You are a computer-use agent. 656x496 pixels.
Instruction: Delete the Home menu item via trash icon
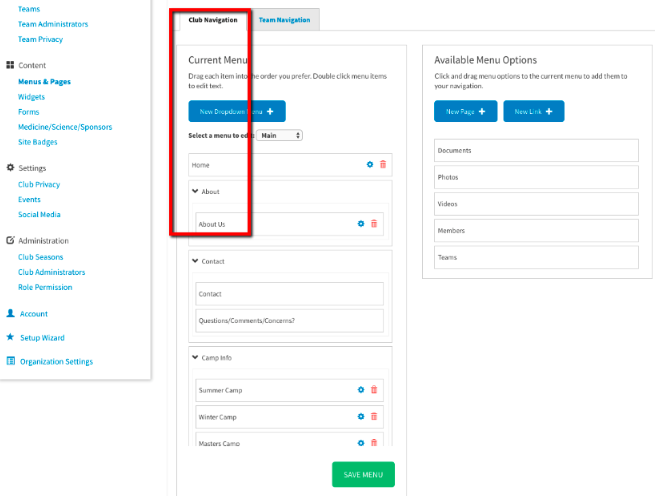(x=382, y=164)
